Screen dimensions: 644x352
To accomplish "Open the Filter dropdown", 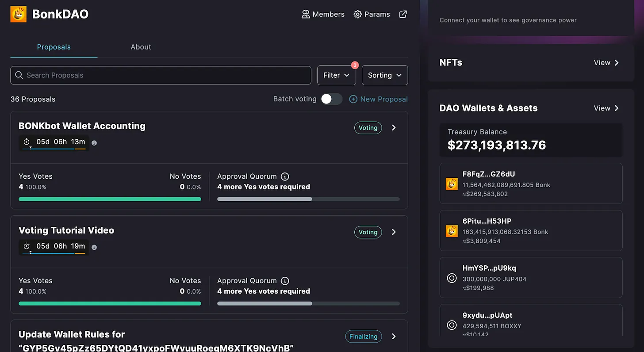I will coord(337,75).
